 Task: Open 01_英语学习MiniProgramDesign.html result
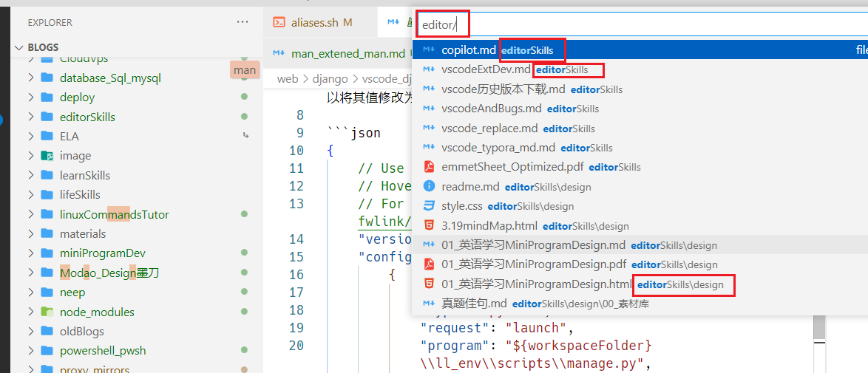pyautogui.click(x=640, y=284)
